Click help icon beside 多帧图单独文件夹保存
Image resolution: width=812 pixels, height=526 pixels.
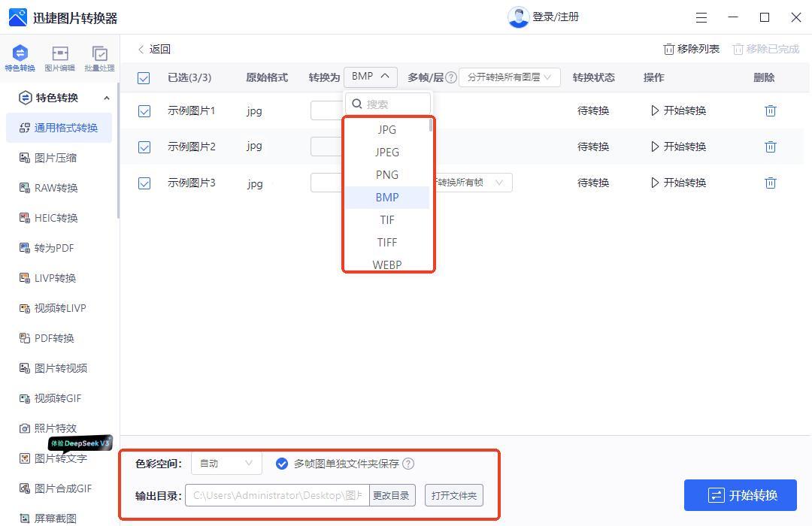(x=408, y=464)
